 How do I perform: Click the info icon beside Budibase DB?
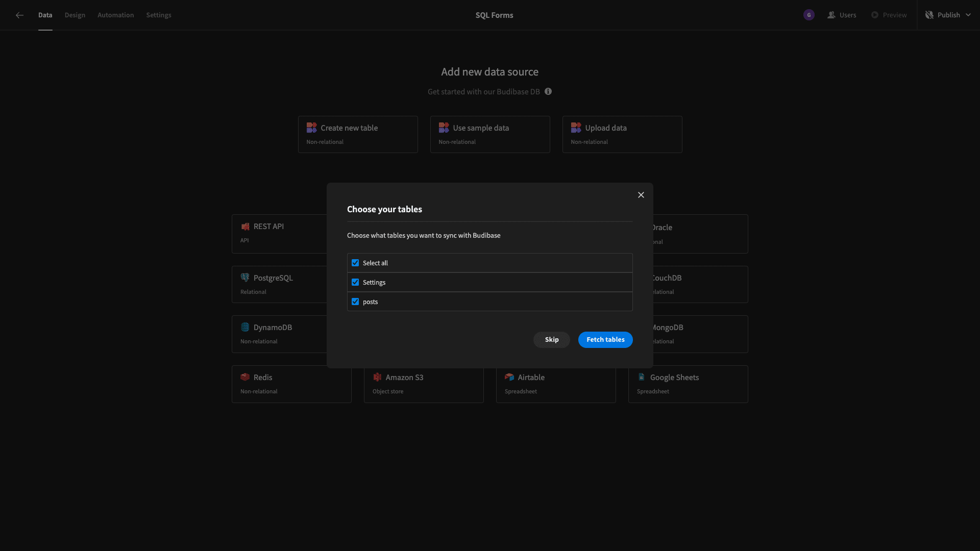(x=548, y=92)
